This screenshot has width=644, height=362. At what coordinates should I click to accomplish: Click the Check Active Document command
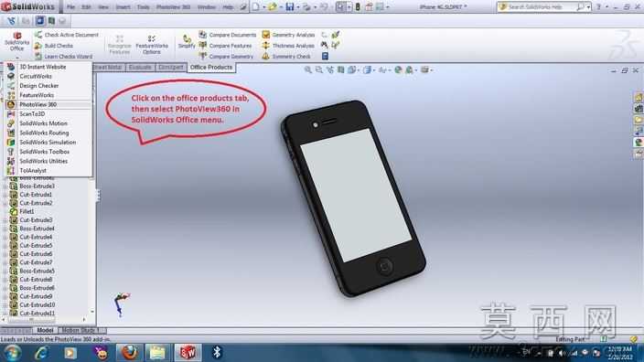click(67, 35)
